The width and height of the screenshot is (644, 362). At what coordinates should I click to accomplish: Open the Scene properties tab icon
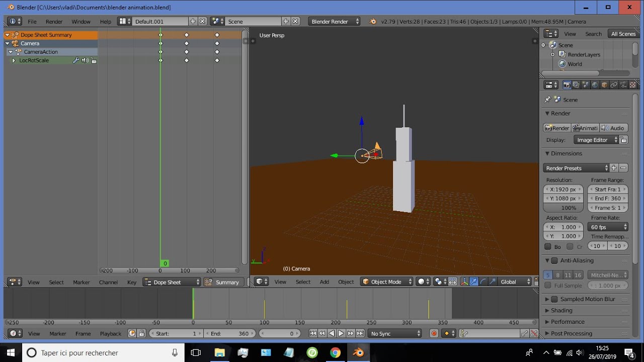(x=586, y=85)
